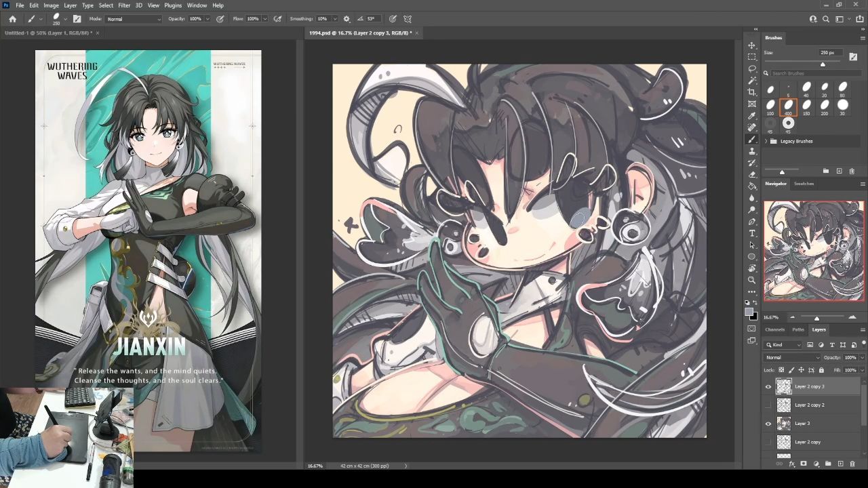This screenshot has width=868, height=488.
Task: Hide Layer 2 copy 3 visibility eye
Action: click(768, 386)
